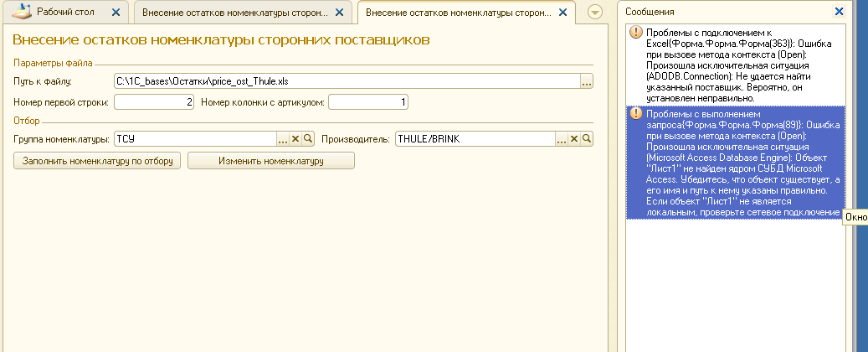Clear the Группа номенклатуры value
Screen dimensions: 868x352
point(295,139)
